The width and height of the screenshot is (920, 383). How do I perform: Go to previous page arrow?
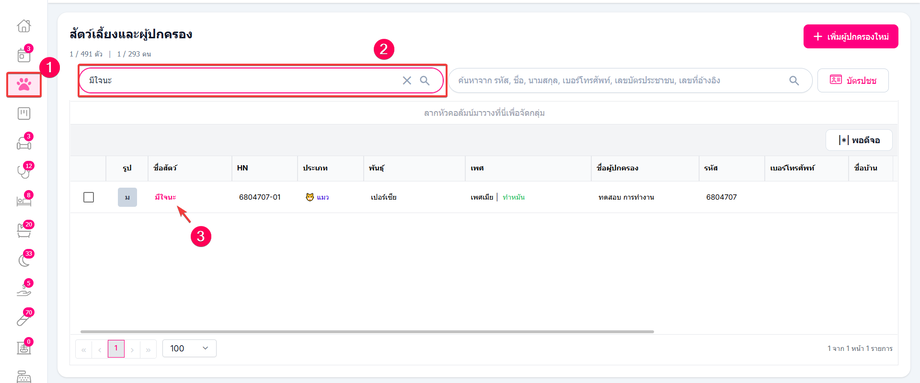pos(100,349)
